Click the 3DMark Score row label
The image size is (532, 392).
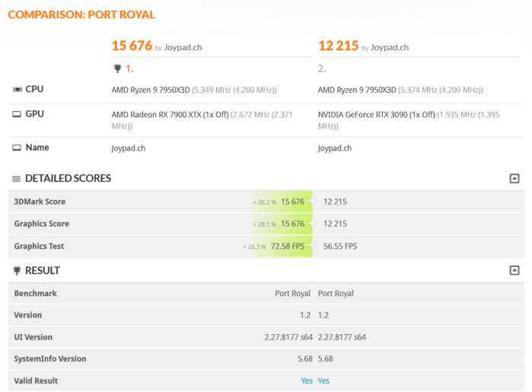coord(40,202)
